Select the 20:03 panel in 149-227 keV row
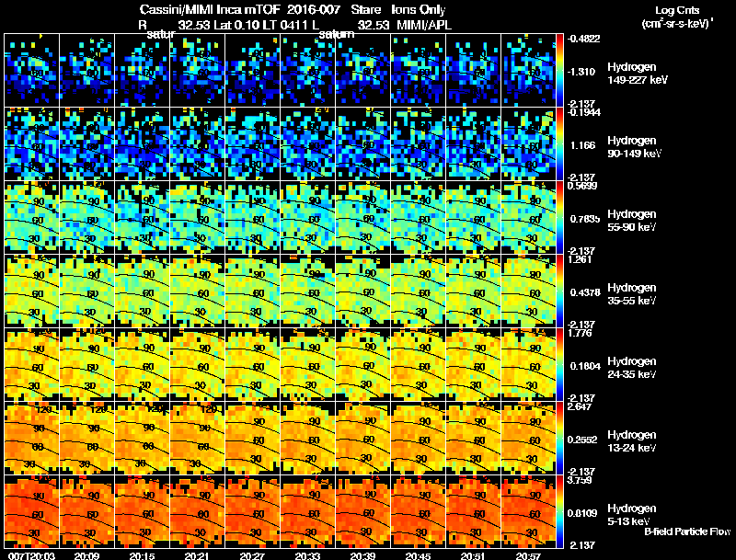This screenshot has height=560, width=736. [x=31, y=70]
